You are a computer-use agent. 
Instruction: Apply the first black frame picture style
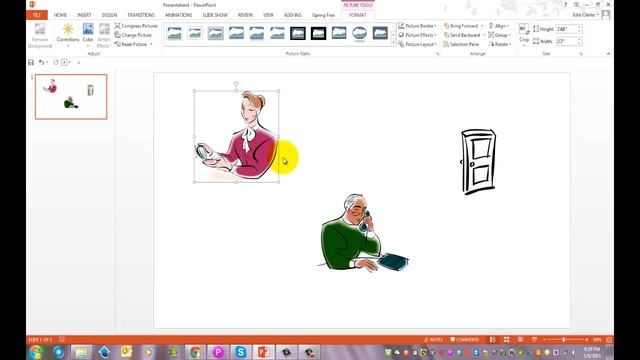[x=298, y=33]
